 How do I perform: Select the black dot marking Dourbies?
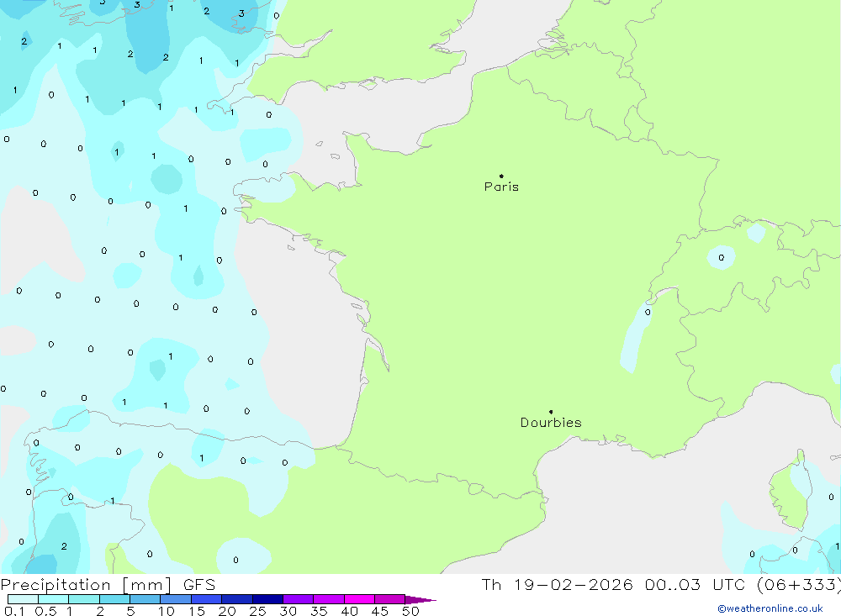(x=551, y=412)
